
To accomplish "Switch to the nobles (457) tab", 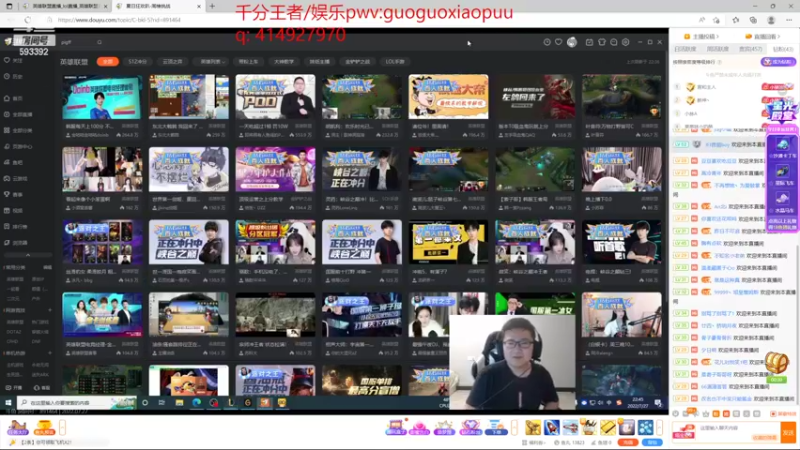I will (751, 49).
